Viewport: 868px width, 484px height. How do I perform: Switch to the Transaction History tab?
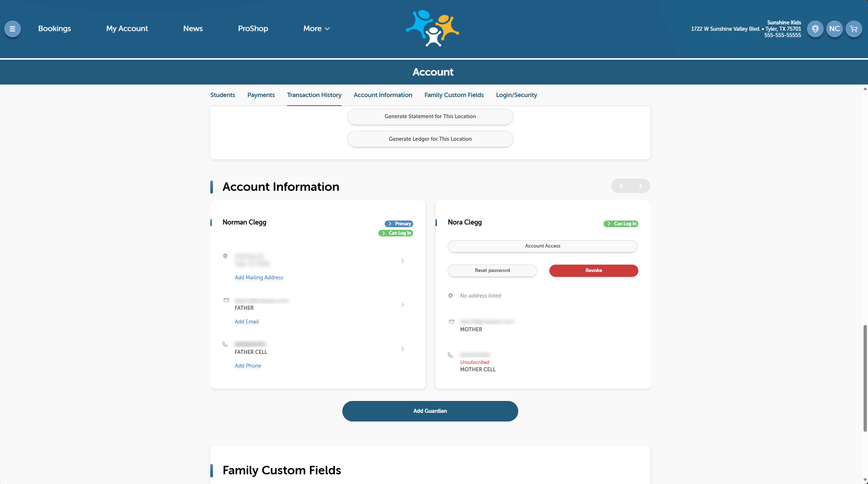click(x=314, y=95)
